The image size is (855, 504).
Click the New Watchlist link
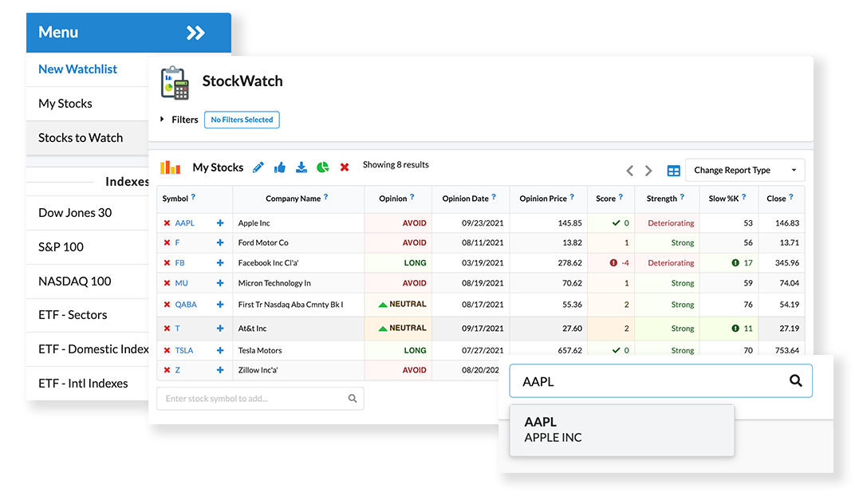pos(78,69)
